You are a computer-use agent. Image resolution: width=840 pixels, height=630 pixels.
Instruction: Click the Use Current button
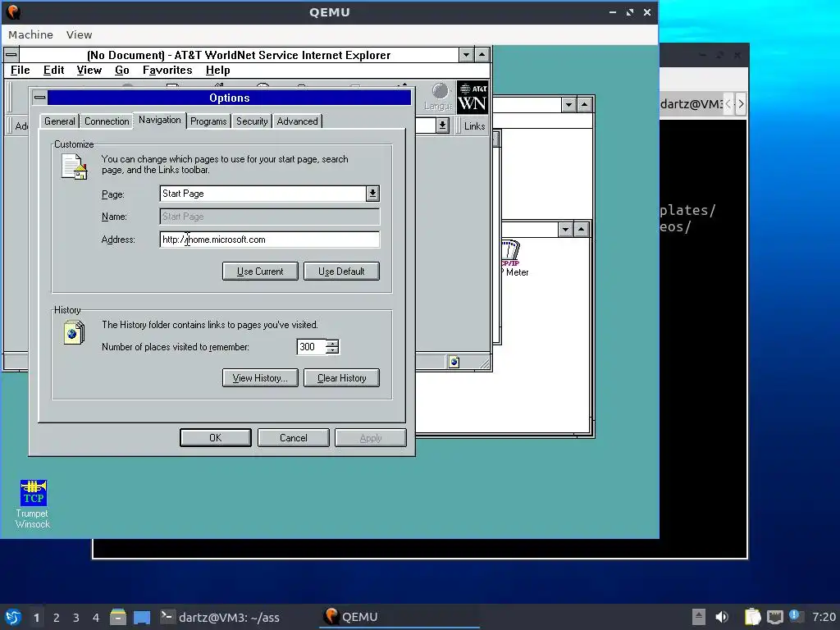[260, 271]
